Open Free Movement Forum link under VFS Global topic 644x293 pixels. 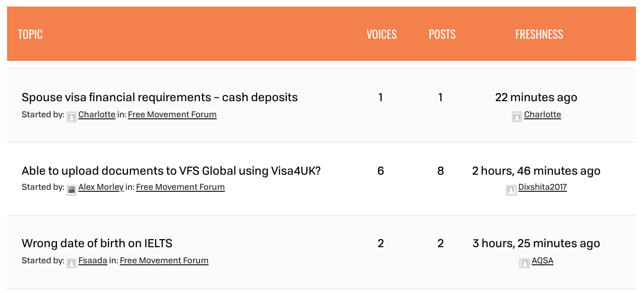(180, 187)
